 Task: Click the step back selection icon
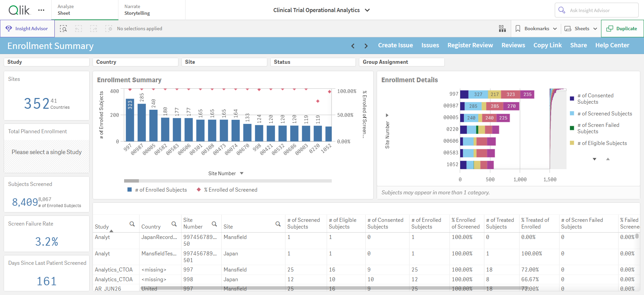click(x=78, y=29)
